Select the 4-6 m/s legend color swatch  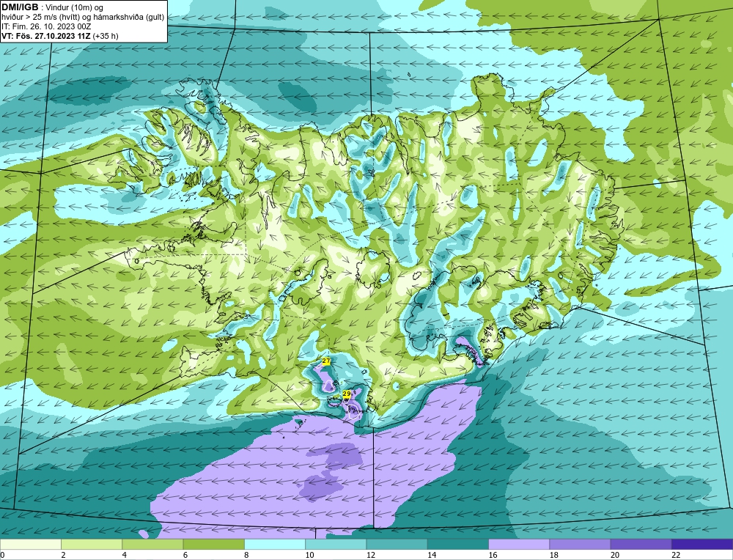pyautogui.click(x=153, y=544)
